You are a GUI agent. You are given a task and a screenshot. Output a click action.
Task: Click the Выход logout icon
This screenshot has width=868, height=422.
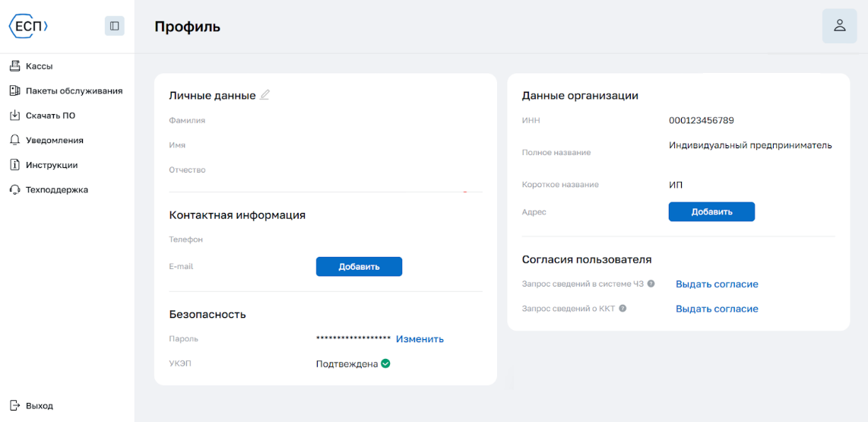(x=14, y=405)
